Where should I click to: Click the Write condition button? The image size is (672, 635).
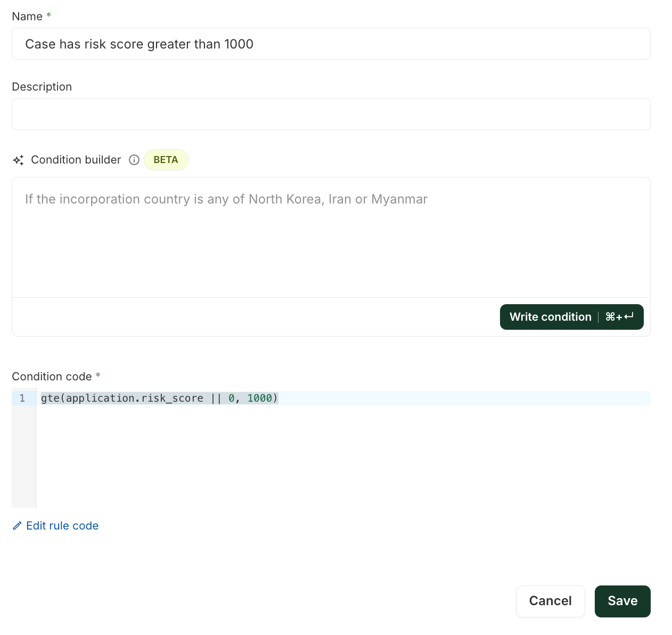(x=571, y=317)
